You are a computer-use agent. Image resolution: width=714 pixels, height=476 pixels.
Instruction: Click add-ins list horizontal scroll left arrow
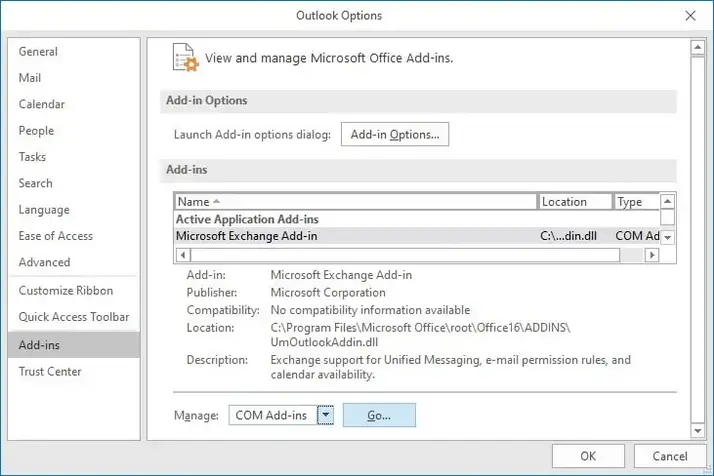183,255
